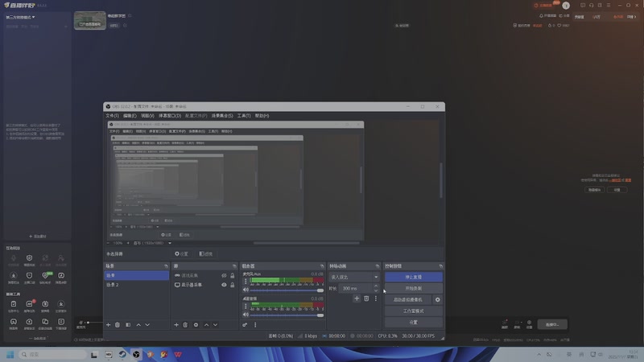The width and height of the screenshot is (644, 362).
Task: Add a new scene in OBS scenes panel
Action: 109,325
